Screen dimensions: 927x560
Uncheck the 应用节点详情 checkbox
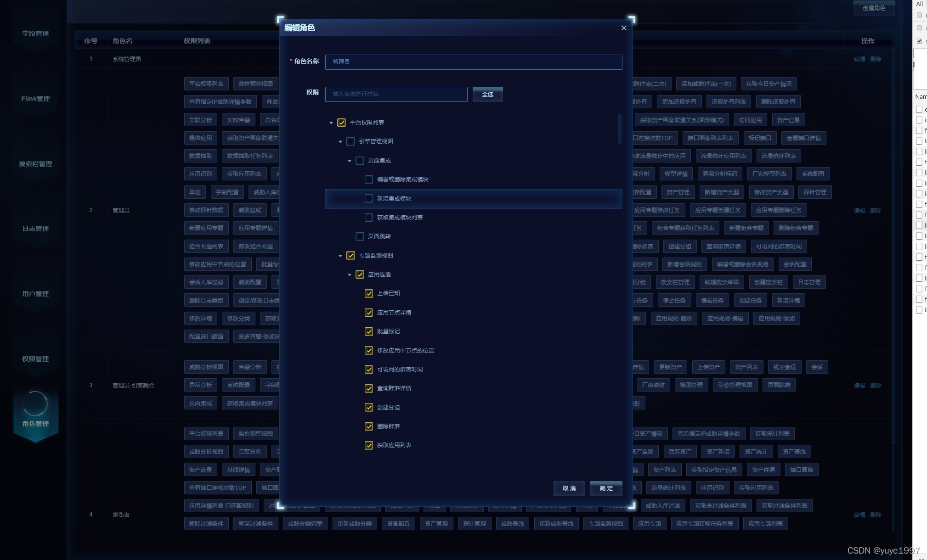pos(369,313)
